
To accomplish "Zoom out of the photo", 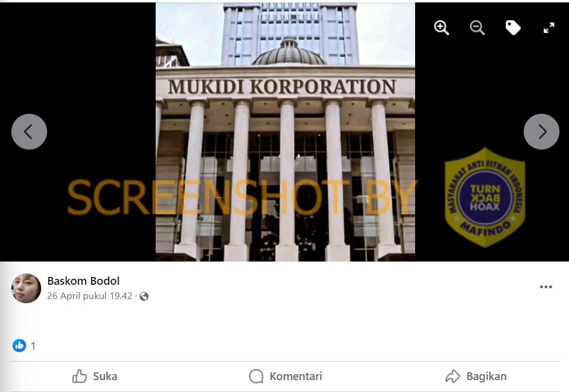I will click(477, 28).
